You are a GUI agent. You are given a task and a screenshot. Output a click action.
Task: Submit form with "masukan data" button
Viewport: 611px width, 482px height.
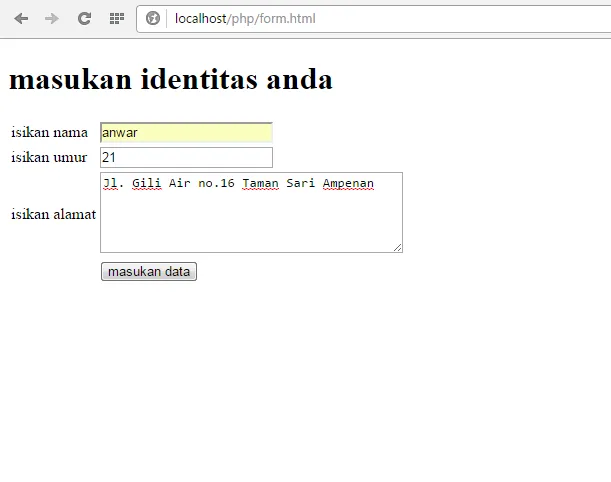point(149,271)
